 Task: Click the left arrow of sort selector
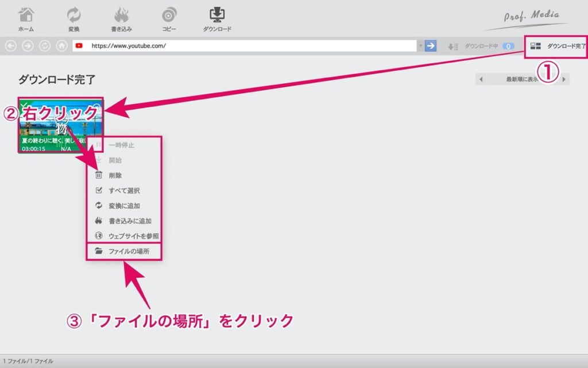pyautogui.click(x=481, y=79)
